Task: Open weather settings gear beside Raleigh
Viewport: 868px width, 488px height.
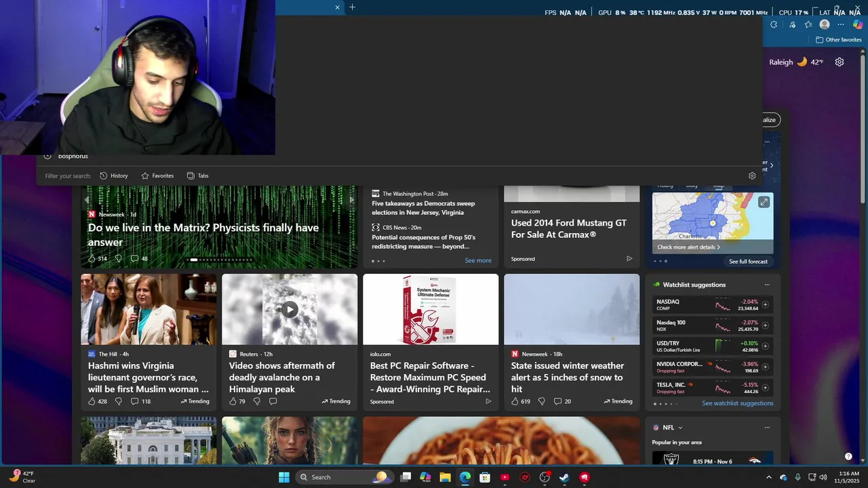Action: 840,62
